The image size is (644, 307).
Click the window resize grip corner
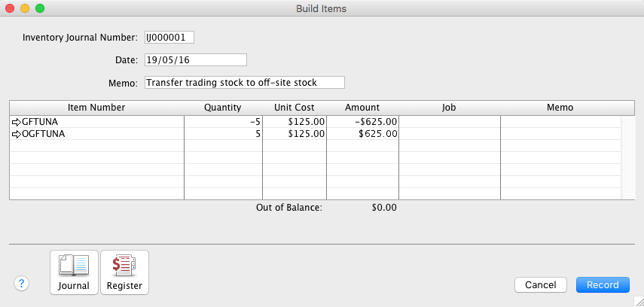click(x=638, y=301)
